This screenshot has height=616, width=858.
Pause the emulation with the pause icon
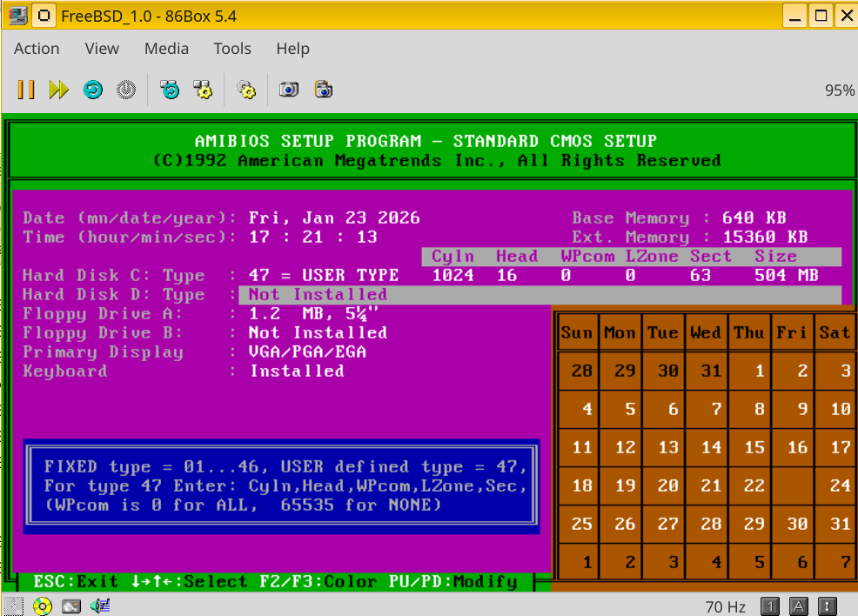point(26,90)
